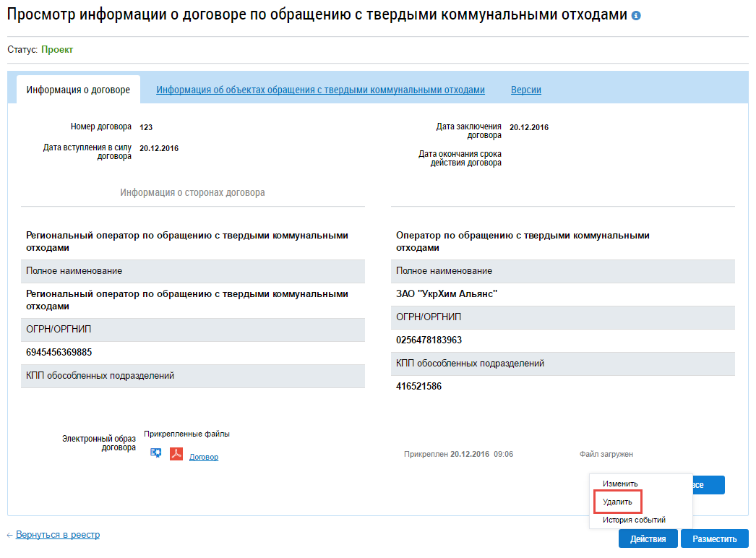Open the Договор attached file link
The width and height of the screenshot is (756, 558).
(x=204, y=457)
